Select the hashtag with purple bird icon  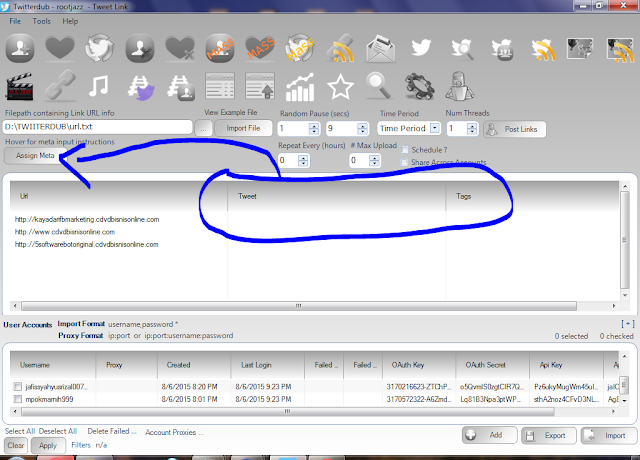tap(141, 87)
